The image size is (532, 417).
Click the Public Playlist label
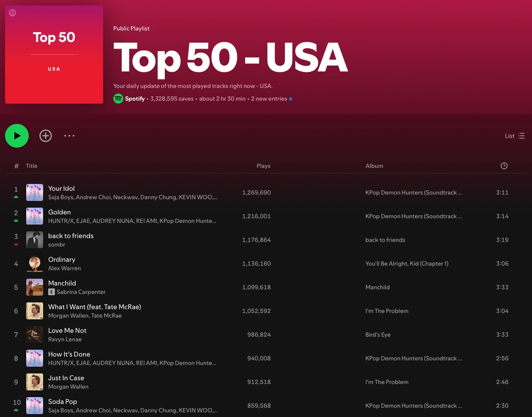(x=131, y=28)
